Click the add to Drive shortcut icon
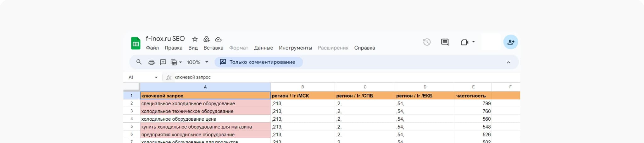Viewport: 644px width, 143px height. pos(207,39)
